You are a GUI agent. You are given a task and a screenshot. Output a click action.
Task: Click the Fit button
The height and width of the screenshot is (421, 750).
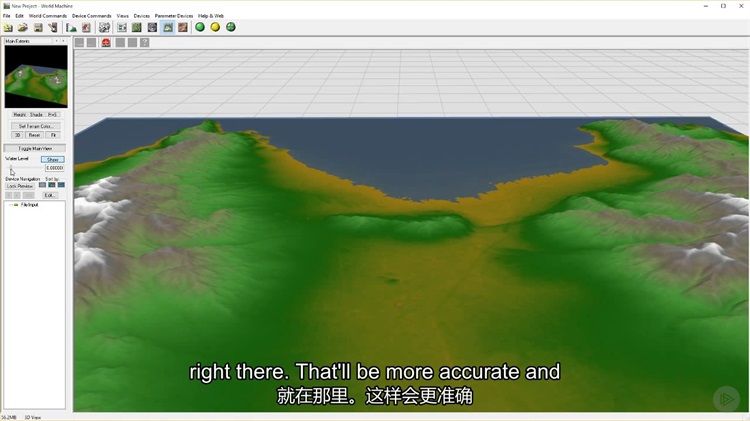click(53, 135)
